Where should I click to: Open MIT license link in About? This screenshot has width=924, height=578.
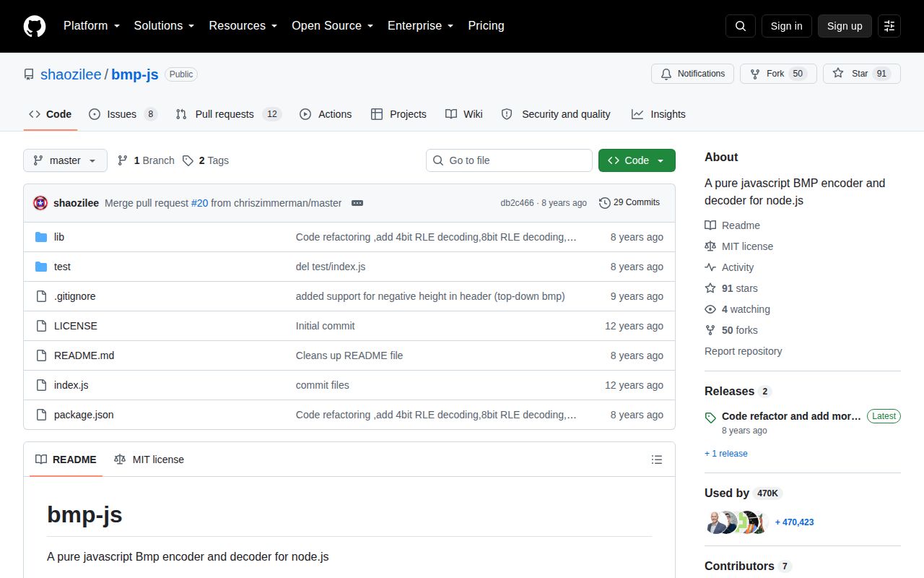(738, 246)
